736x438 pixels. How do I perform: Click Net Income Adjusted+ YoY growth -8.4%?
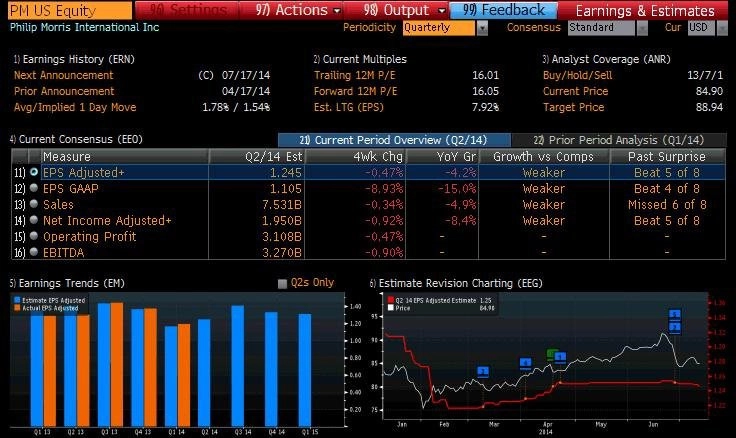[x=460, y=221]
